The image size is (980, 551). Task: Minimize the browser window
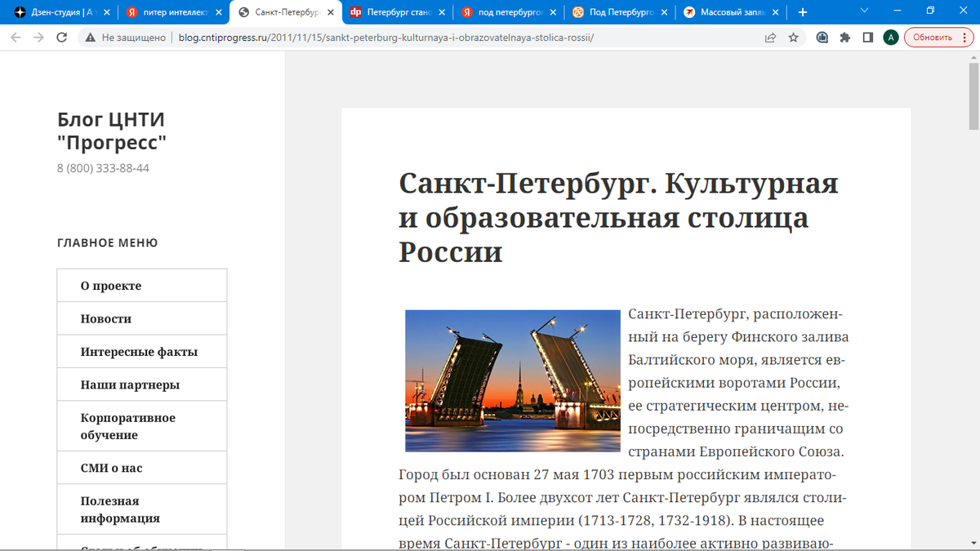point(898,11)
